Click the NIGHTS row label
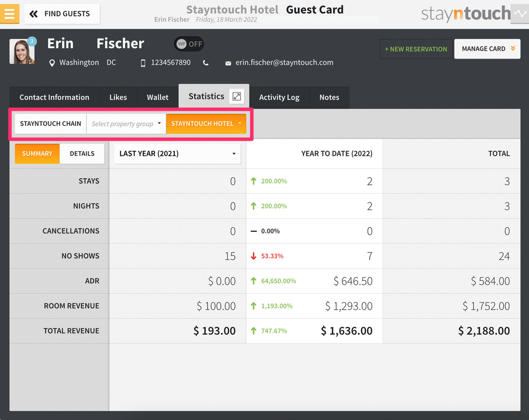Screen dimensions: 529x420 pyautogui.click(x=86, y=207)
